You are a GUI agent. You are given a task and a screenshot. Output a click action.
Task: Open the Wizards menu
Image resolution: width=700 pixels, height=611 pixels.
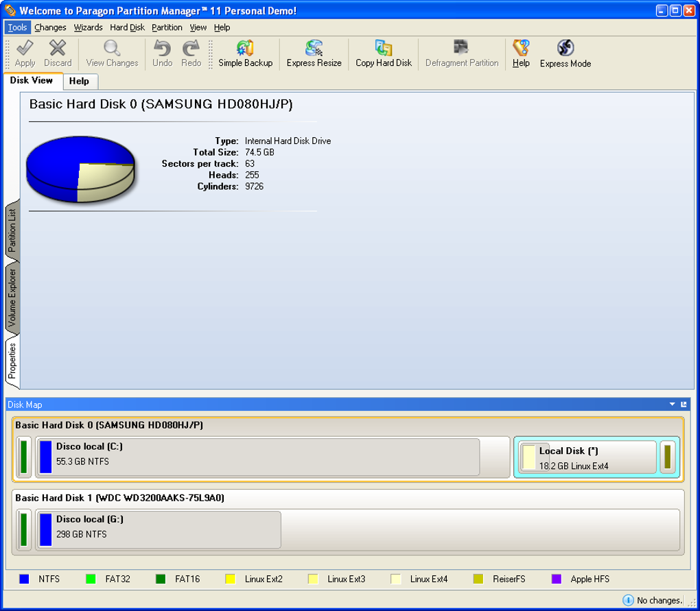[x=89, y=27]
